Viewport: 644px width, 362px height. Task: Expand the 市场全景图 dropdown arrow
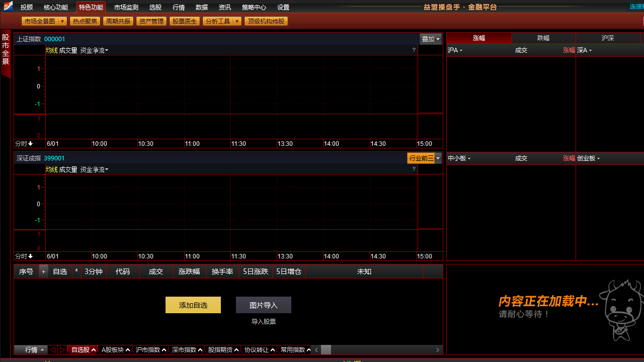point(62,21)
